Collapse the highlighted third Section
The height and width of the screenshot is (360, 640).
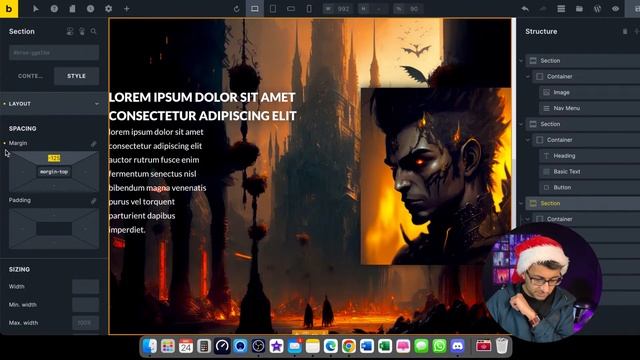click(521, 203)
